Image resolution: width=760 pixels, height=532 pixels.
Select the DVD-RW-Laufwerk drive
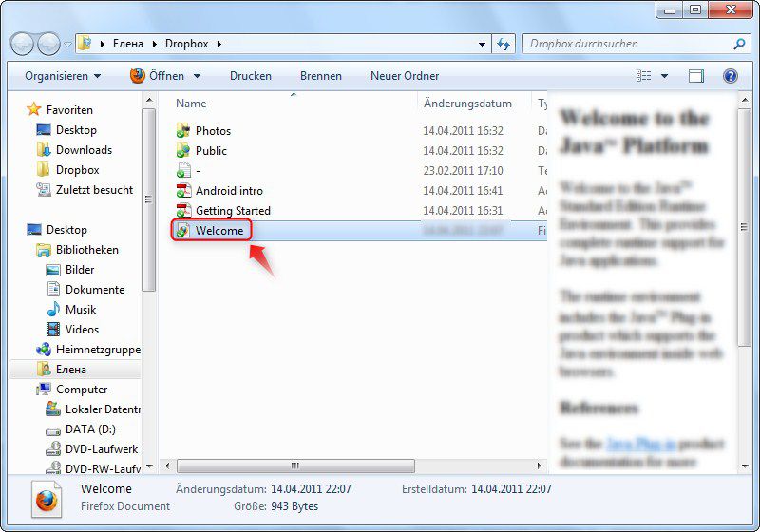93,468
